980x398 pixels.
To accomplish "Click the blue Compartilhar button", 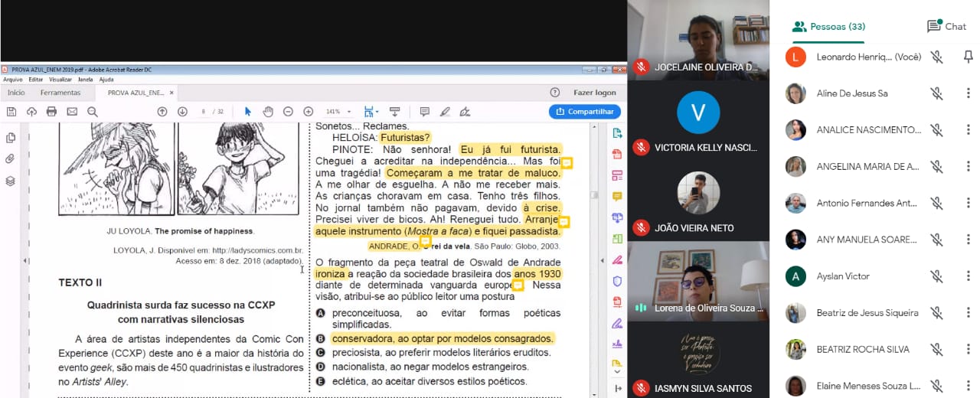I will (584, 112).
